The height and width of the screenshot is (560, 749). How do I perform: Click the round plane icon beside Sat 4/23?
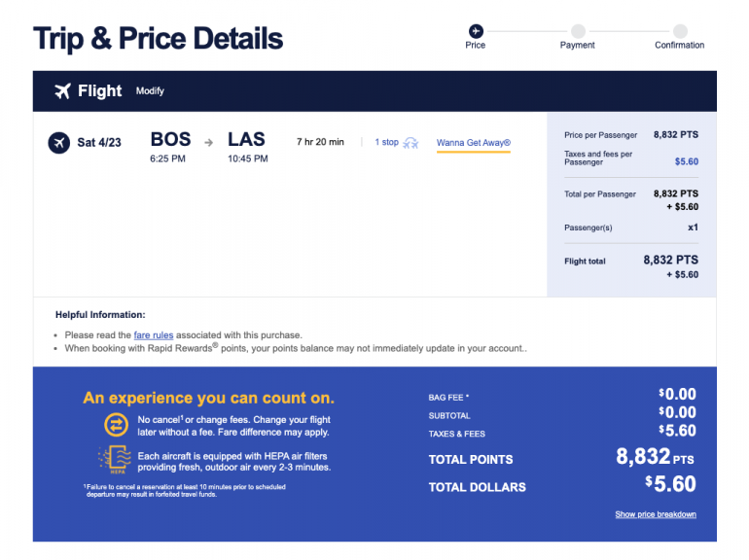coord(58,143)
